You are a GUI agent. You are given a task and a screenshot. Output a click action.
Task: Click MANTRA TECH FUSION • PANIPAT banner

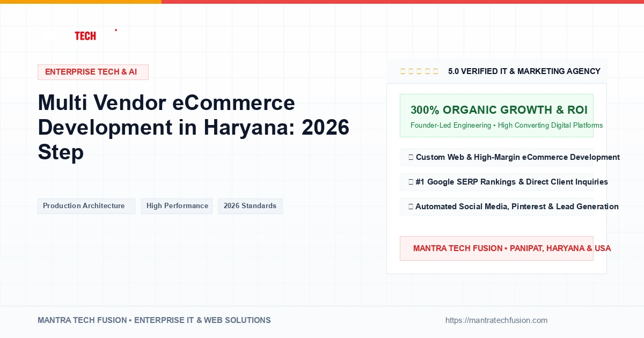(x=497, y=248)
